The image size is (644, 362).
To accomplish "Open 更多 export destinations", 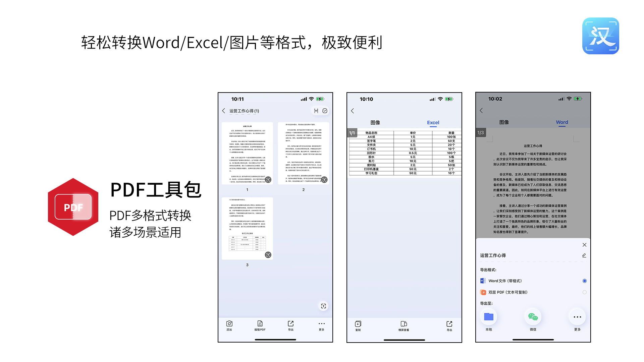I will point(577,317).
